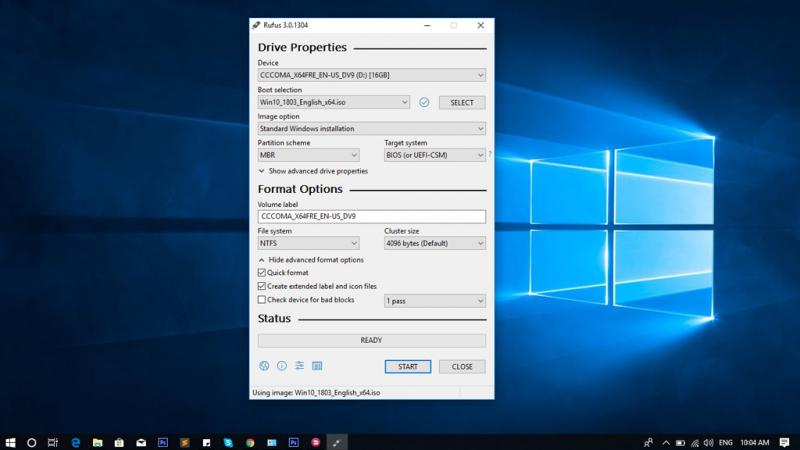Open the Device dropdown list
The image size is (800, 450).
coord(371,75)
